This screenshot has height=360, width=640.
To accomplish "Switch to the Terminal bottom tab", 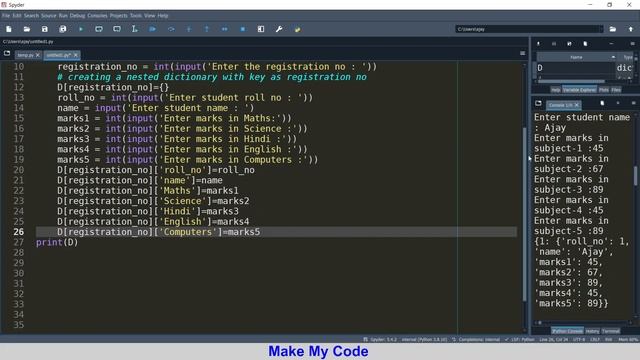I will 611,331.
